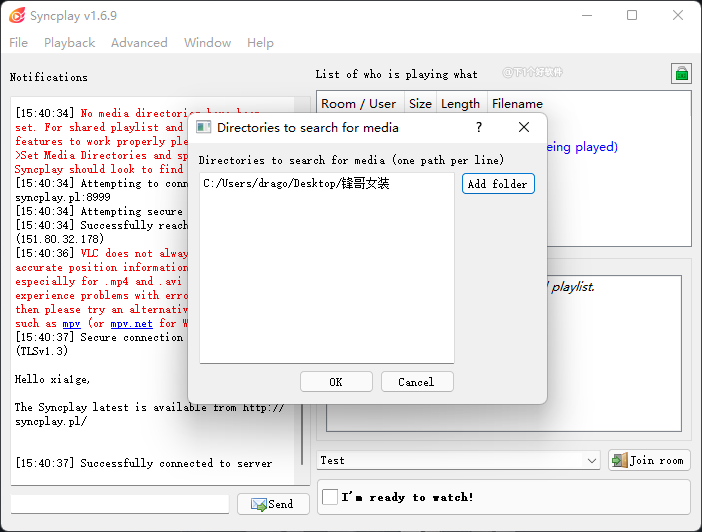Close the Directories to search for media dialog
Viewport: 702px width, 532px height.
pyautogui.click(x=524, y=127)
